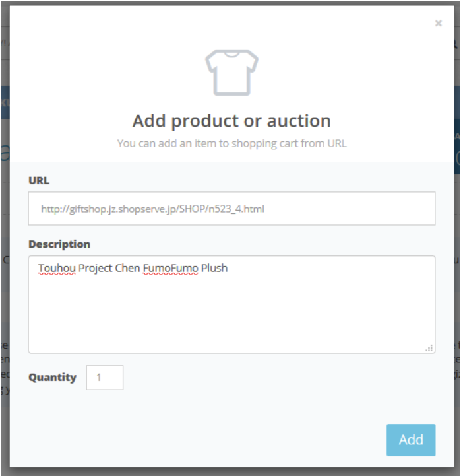Click the shopping cart from URL subtitle
Screen dimensions: 461x476
click(231, 143)
